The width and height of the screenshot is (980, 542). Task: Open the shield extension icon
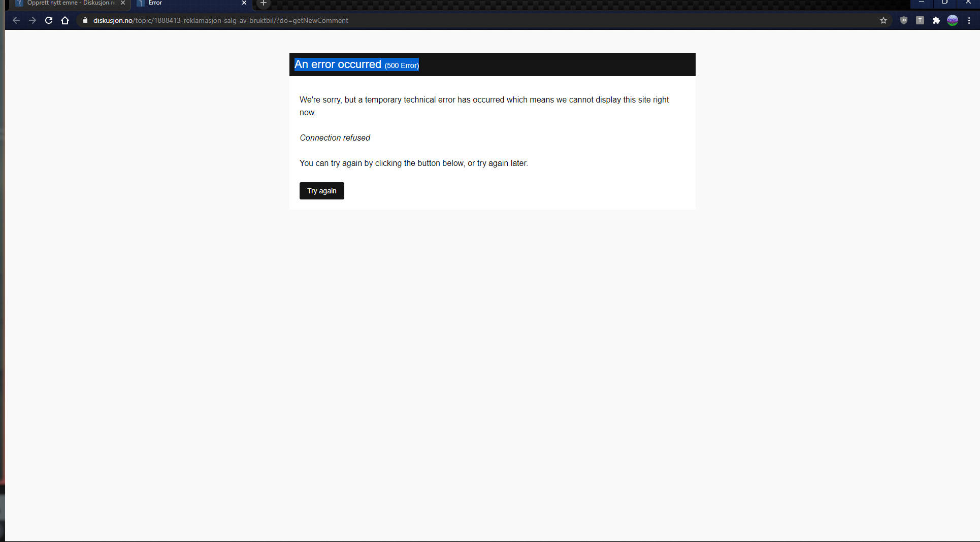(904, 20)
